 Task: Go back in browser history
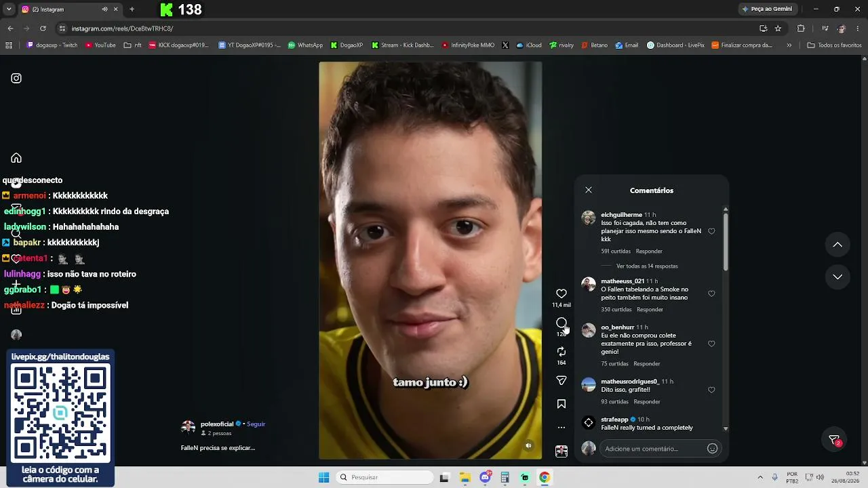(x=10, y=28)
